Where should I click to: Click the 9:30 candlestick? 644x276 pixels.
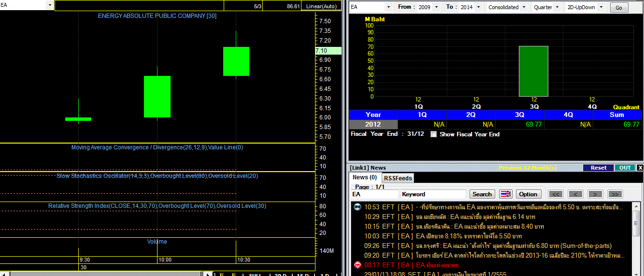(x=78, y=119)
